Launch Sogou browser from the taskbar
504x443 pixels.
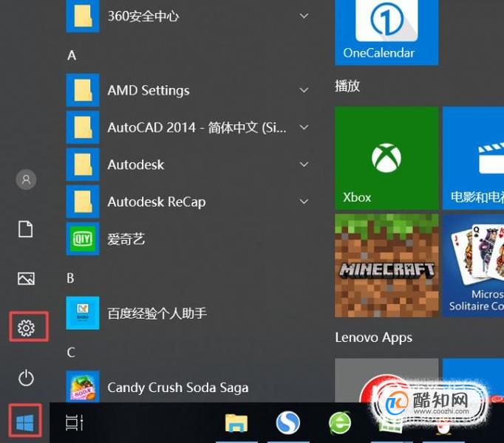pyautogui.click(x=288, y=422)
